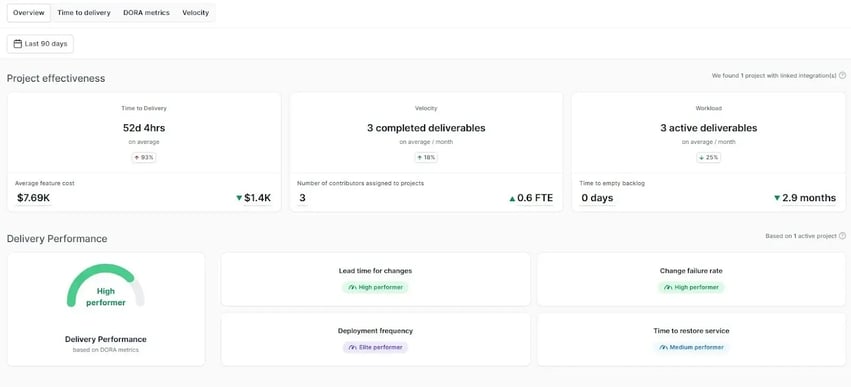Click the green up triangle beside 0.6 FTE

512,199
